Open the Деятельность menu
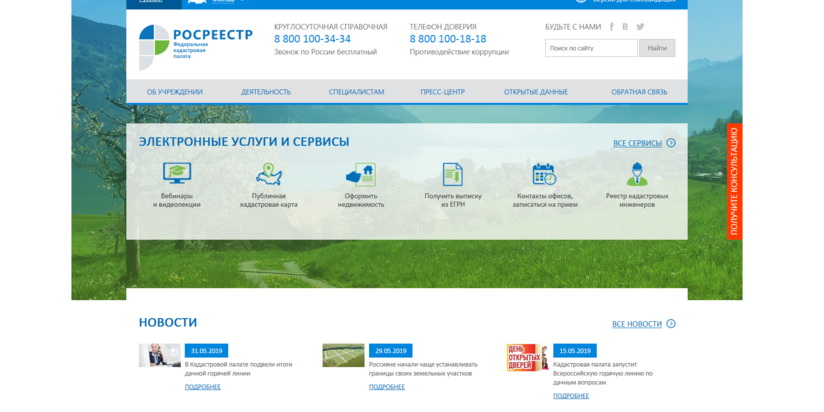This screenshot has width=824, height=412. pyautogui.click(x=266, y=92)
